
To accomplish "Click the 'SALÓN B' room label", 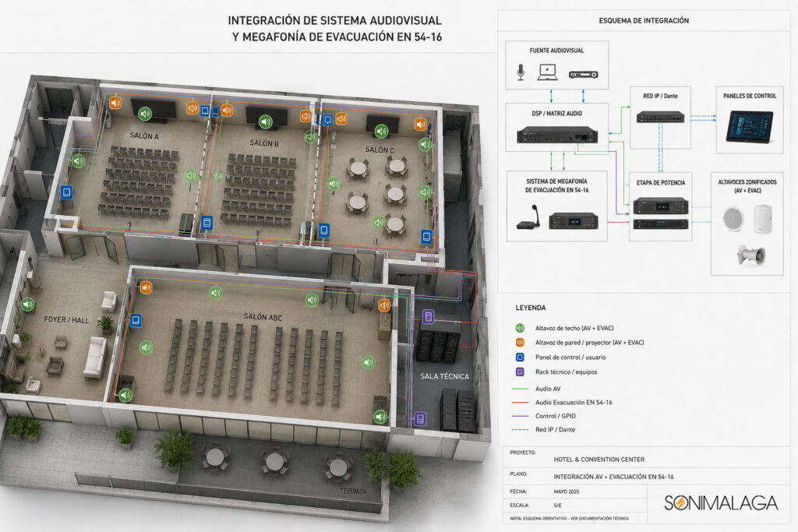I will [264, 143].
